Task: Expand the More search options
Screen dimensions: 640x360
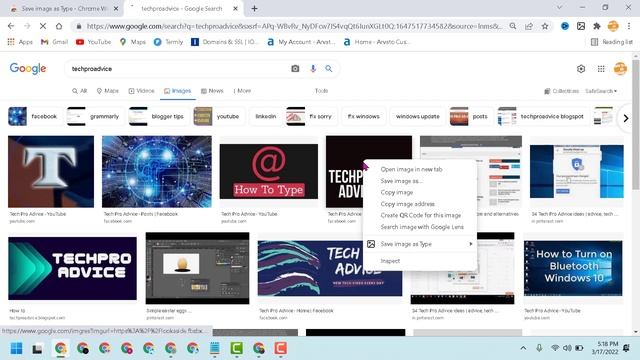Action: coord(242,91)
